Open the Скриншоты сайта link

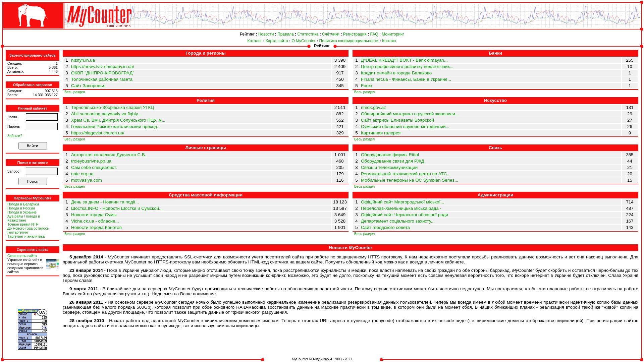[x=22, y=256]
